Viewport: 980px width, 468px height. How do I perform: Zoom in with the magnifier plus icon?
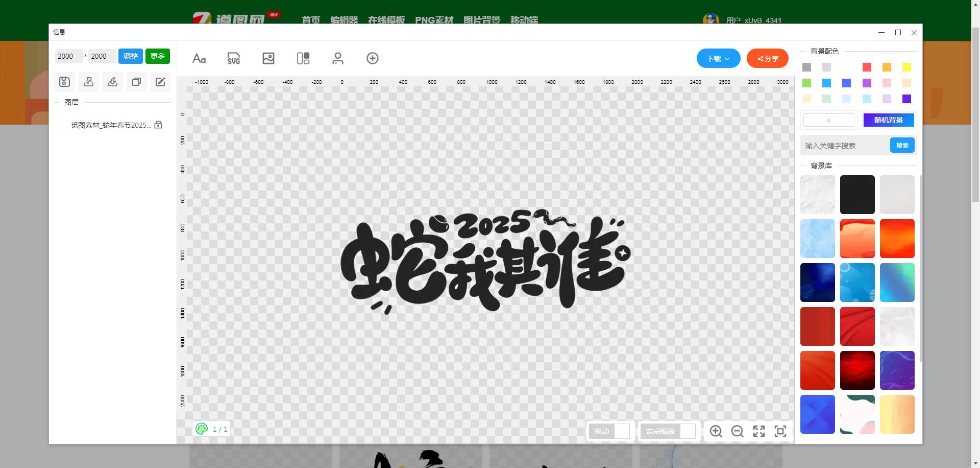pyautogui.click(x=716, y=431)
